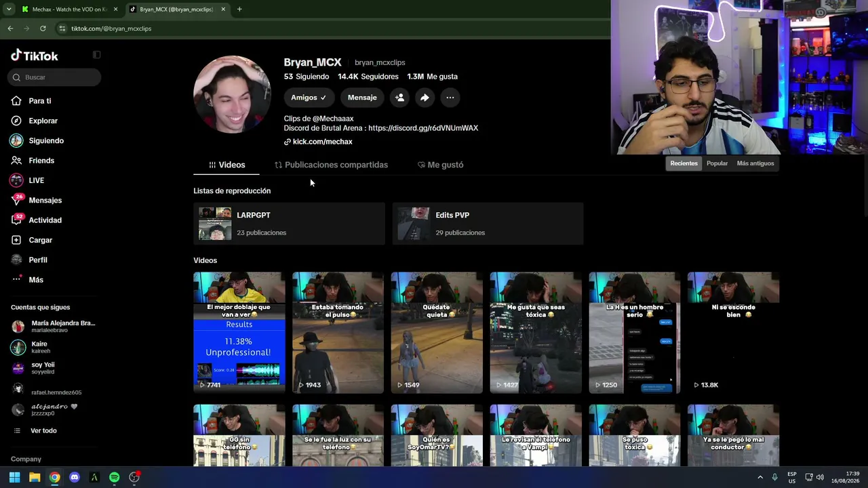Send a Mensaje to Bryan_MCX

click(362, 98)
